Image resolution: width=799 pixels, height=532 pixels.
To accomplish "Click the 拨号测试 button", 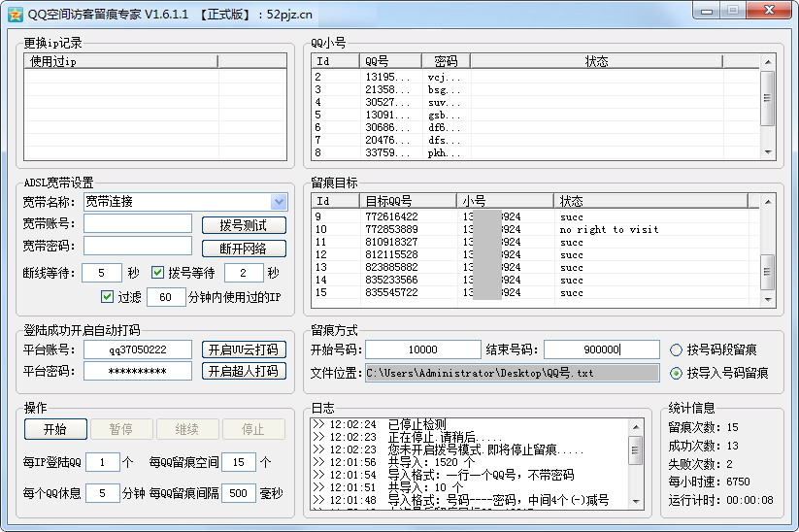I will tap(244, 225).
